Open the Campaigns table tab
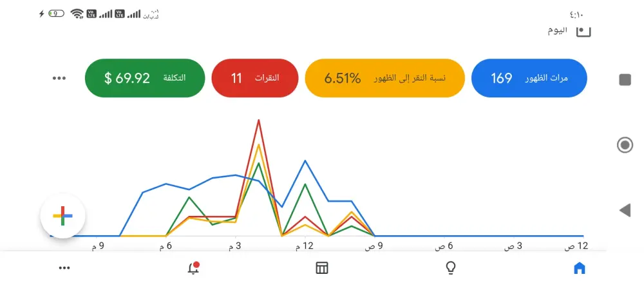 click(x=322, y=268)
